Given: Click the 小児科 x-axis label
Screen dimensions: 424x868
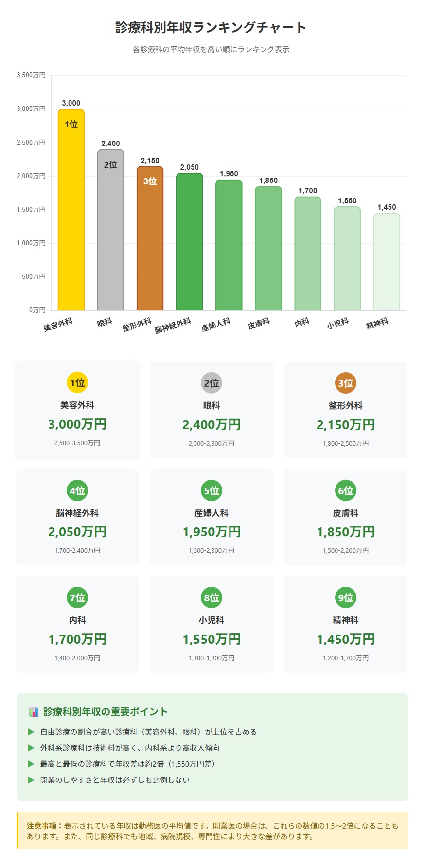Looking at the screenshot, I should [338, 323].
